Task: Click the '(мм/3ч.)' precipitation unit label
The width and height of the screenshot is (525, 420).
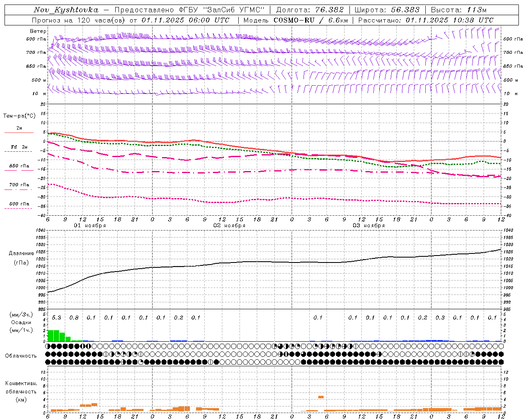Action: (21, 315)
